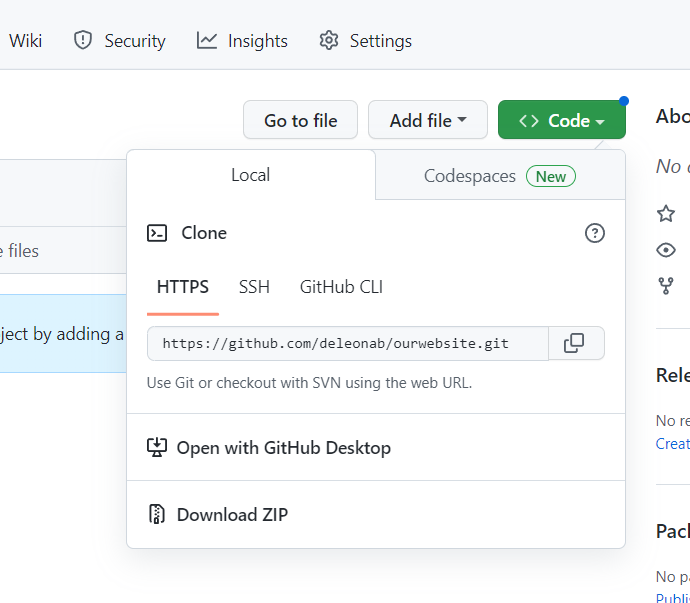The height and width of the screenshot is (603, 690).
Task: Open the clone help question mark
Action: [595, 233]
